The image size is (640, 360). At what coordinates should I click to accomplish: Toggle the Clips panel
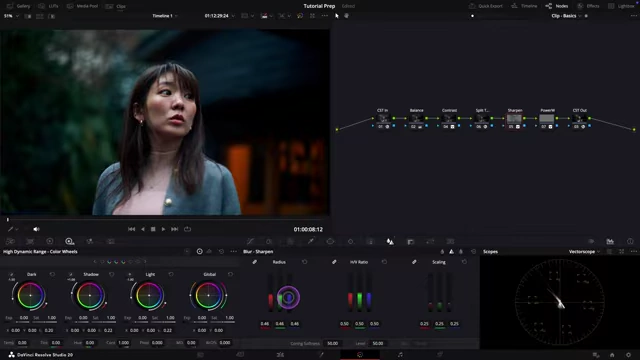tap(116, 6)
